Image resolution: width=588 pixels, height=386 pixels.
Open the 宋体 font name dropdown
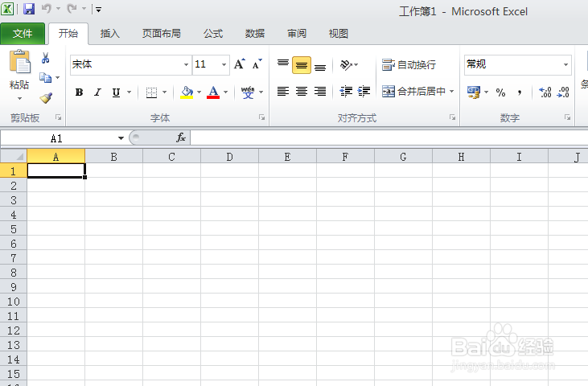click(186, 64)
